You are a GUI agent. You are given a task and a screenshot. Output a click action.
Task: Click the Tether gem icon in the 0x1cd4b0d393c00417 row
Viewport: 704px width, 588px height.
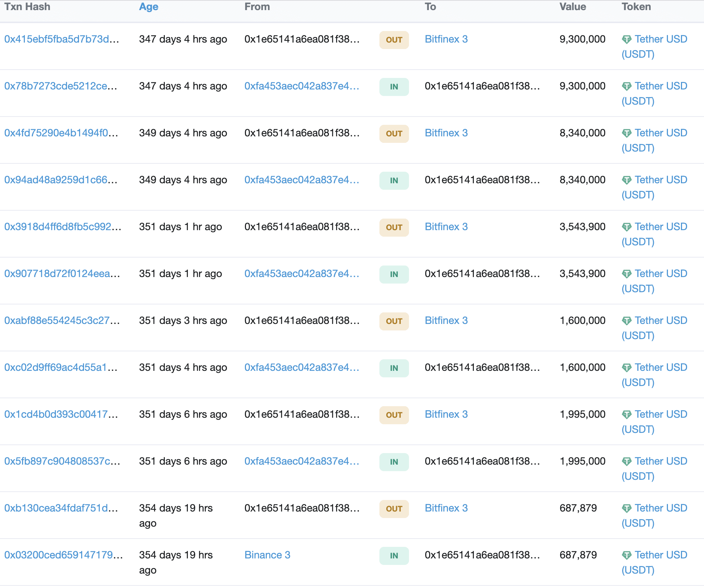tap(627, 414)
